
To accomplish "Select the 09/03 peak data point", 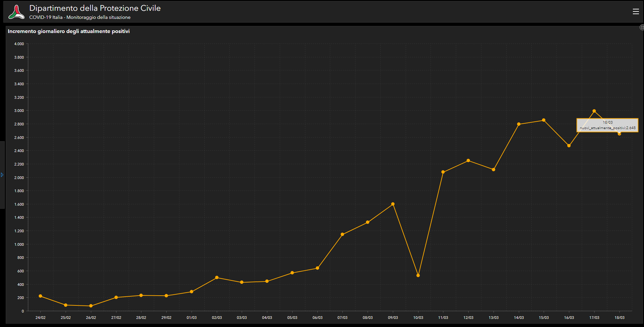I will coord(393,204).
